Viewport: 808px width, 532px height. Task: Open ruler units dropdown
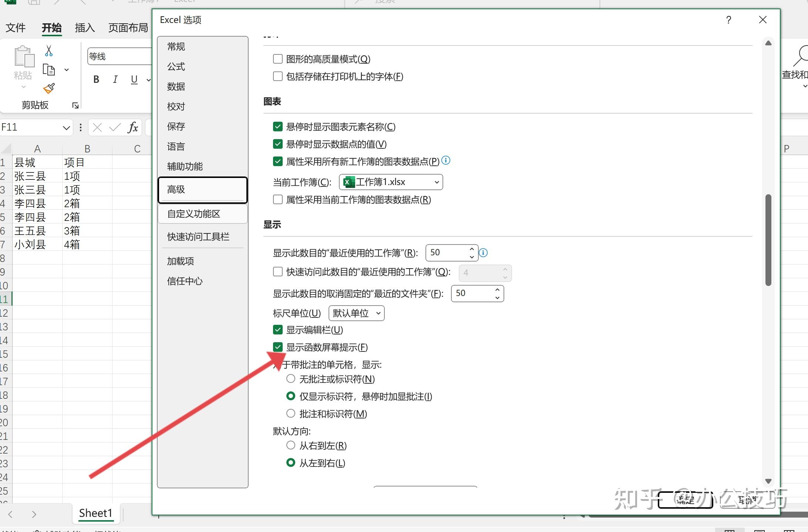356,313
